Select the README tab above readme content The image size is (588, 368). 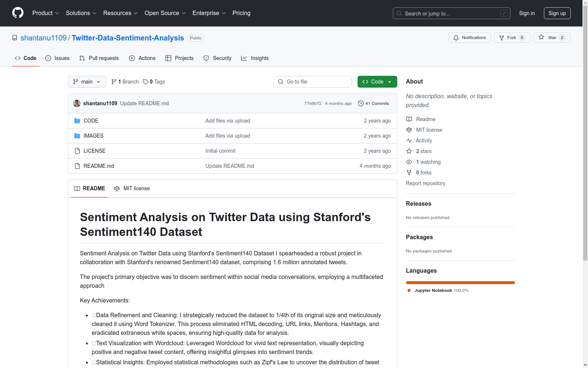click(90, 188)
